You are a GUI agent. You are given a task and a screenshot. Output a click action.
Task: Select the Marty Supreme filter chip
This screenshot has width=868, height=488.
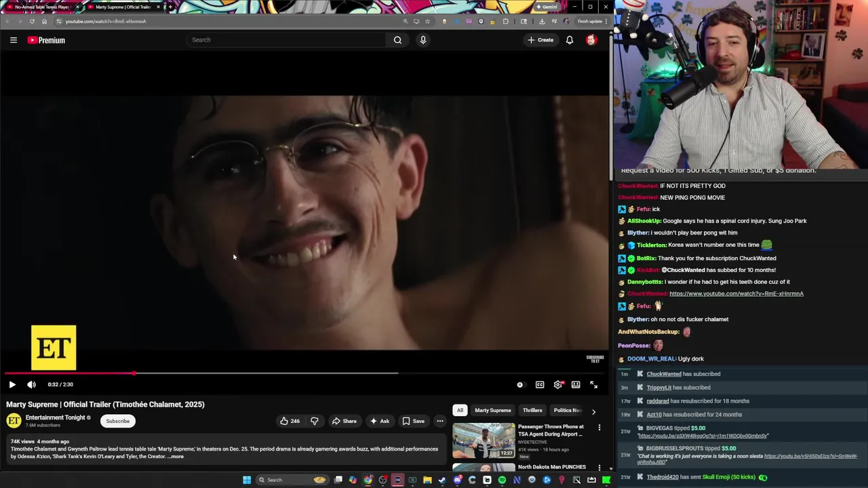pos(493,410)
